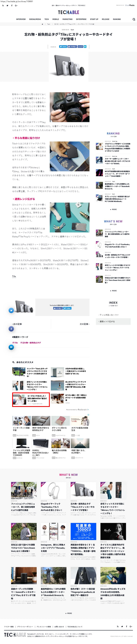Click the Tile link at article end

click(x=14, y=276)
